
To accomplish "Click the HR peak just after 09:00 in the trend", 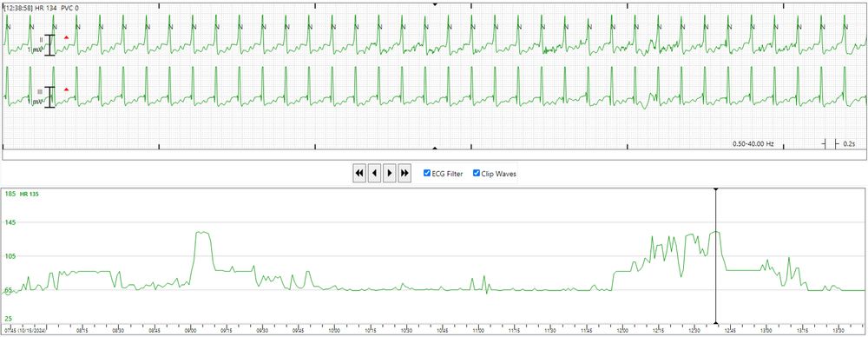I will pyautogui.click(x=202, y=232).
